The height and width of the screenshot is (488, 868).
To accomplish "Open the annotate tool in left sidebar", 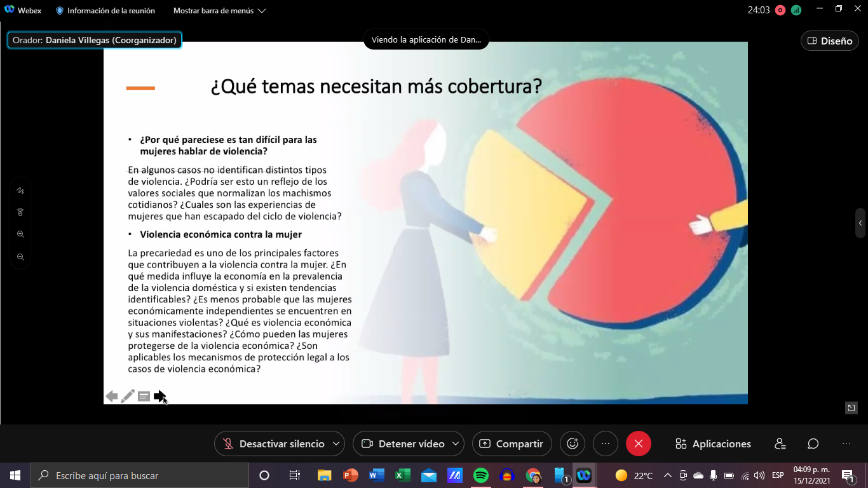I will pyautogui.click(x=20, y=190).
